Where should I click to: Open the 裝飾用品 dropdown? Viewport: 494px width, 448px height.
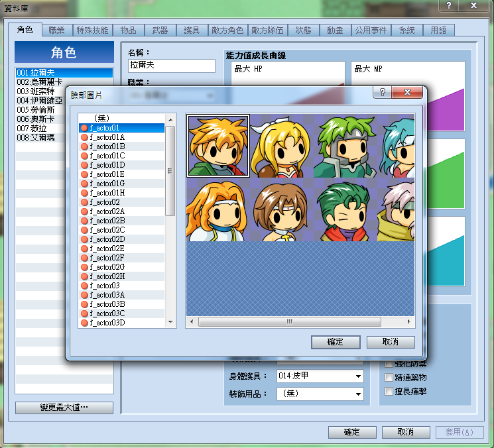(320, 394)
